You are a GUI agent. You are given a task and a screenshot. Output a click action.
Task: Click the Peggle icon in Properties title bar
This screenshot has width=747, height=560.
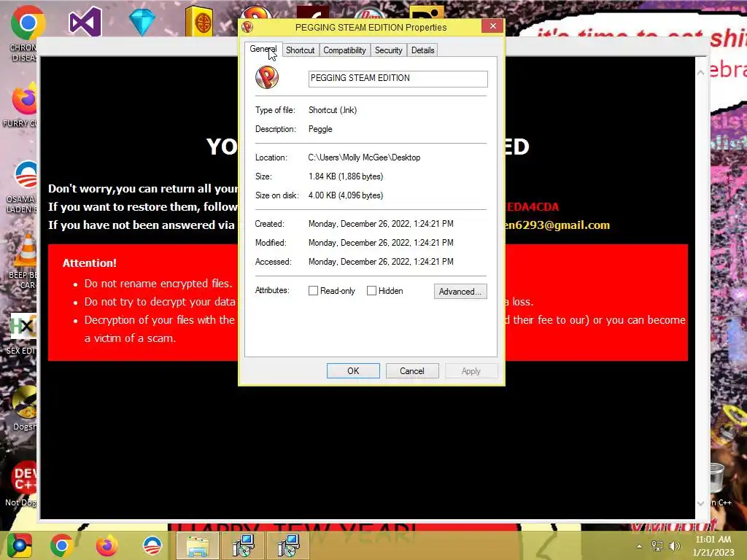(x=247, y=27)
